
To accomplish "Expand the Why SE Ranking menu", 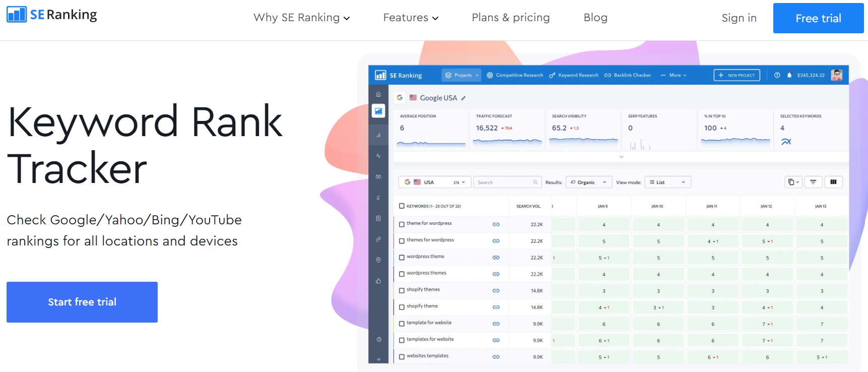I will (301, 18).
